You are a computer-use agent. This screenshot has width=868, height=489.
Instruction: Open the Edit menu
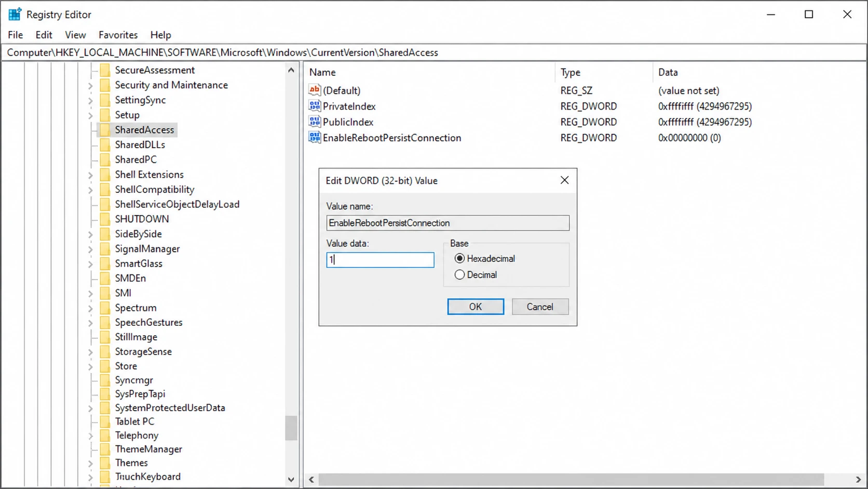(x=44, y=35)
